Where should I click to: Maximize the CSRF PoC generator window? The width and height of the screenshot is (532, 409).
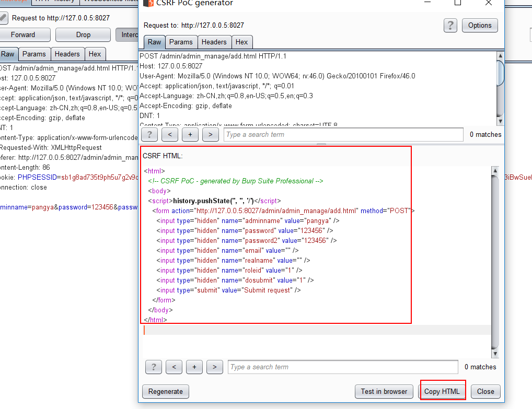458,3
